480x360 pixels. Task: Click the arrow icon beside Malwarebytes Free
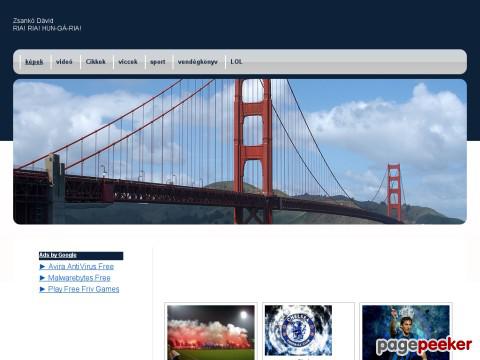42,278
